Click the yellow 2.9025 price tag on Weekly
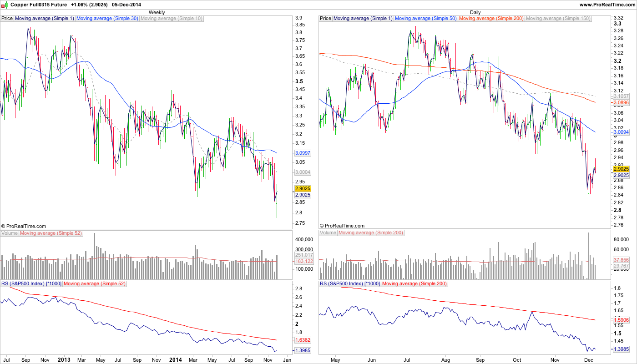 click(303, 188)
